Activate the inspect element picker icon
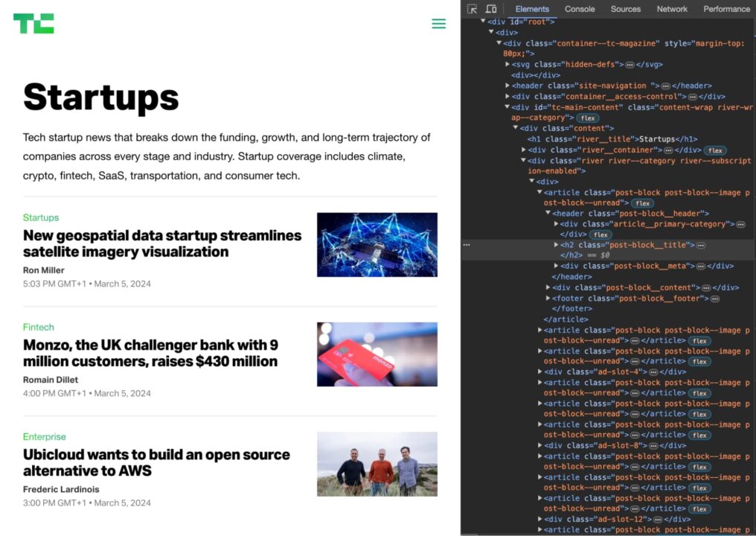The image size is (756, 536). (x=472, y=9)
